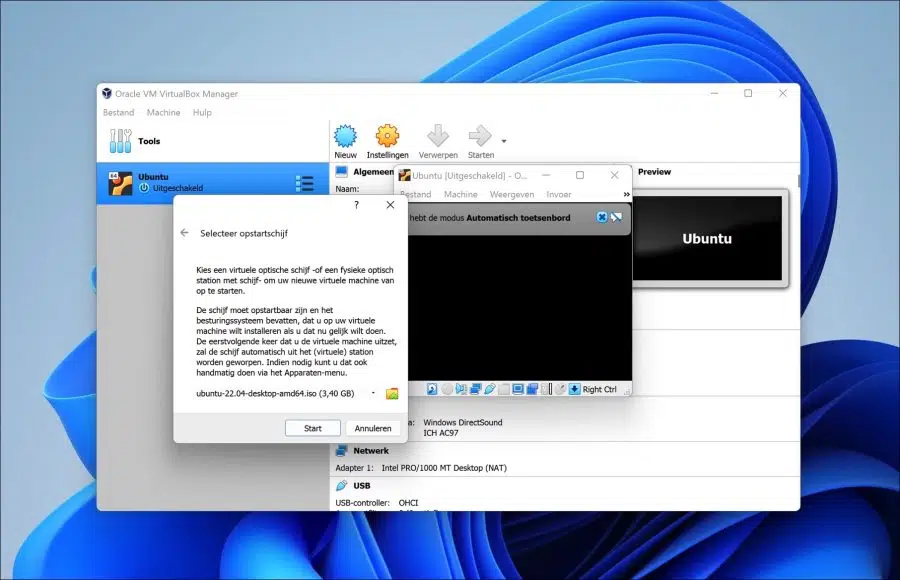This screenshot has width=900, height=580.
Task: Click the CPU features status icon
Action: 546,389
